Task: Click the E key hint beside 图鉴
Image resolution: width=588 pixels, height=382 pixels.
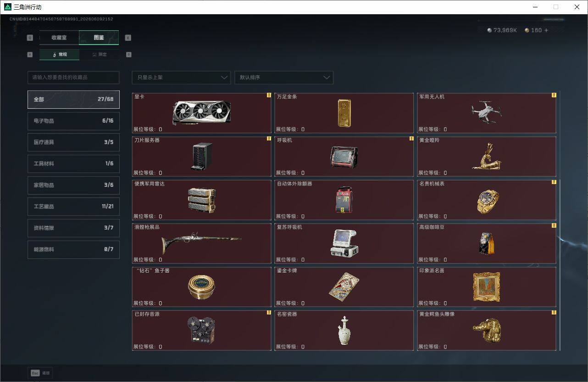Action: coord(128,38)
